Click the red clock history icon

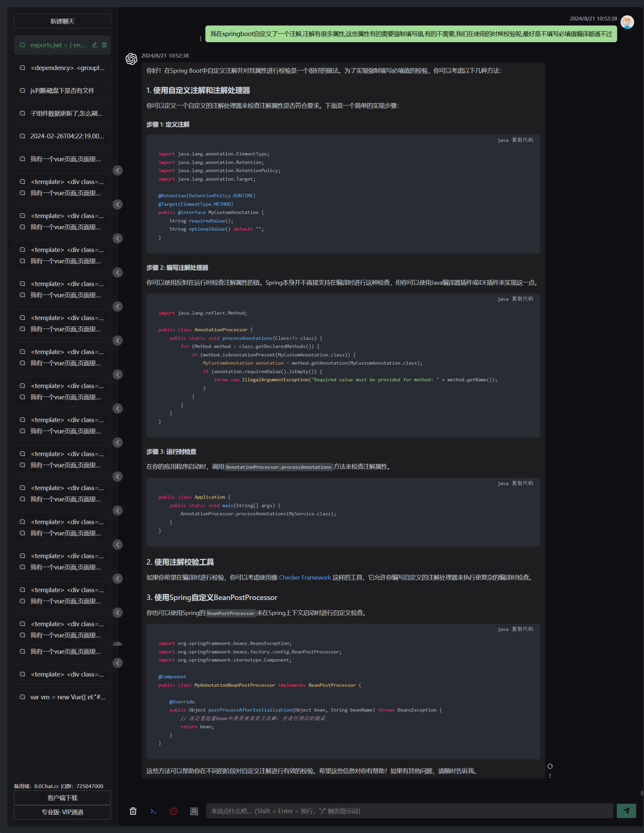[x=174, y=811]
